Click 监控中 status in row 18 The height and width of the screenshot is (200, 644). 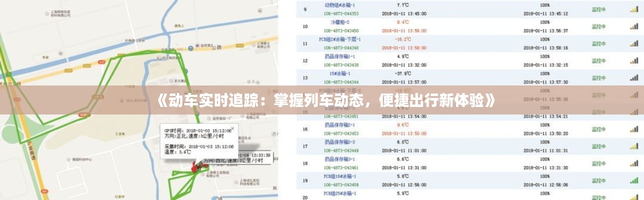pos(598,163)
